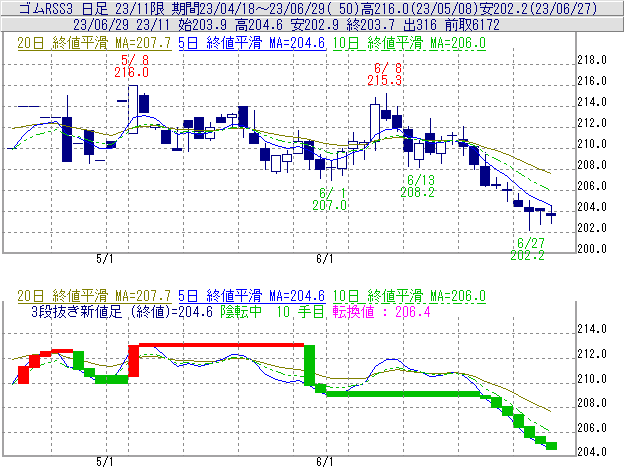
Task: Click the 5/1 date label under lower chart
Action: [x=105, y=462]
